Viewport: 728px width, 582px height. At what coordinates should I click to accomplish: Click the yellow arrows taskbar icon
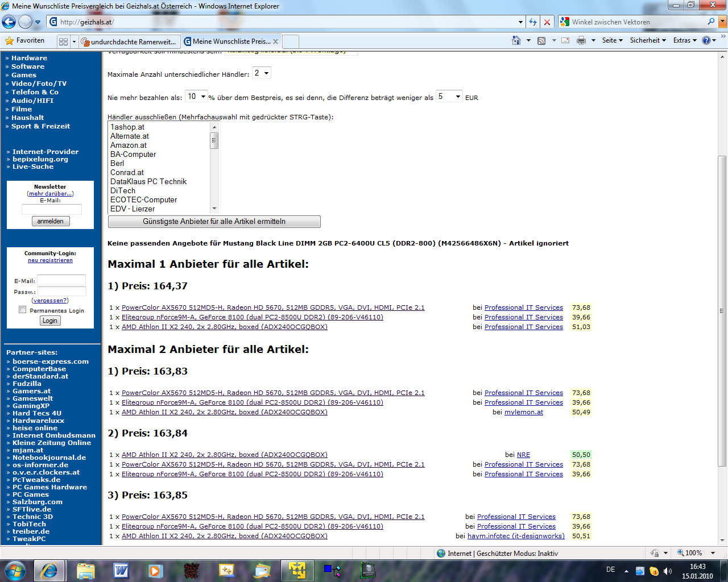296,570
